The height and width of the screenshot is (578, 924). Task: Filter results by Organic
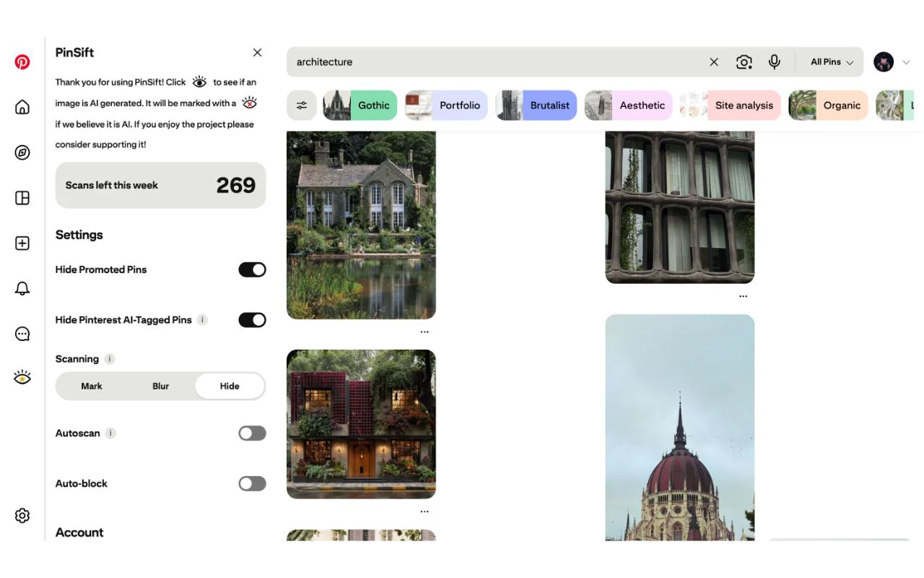pyautogui.click(x=828, y=105)
